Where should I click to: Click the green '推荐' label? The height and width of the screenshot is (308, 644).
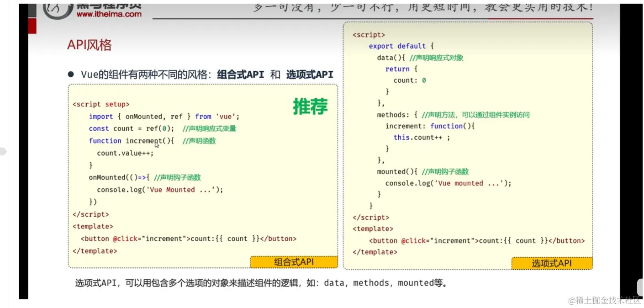[311, 106]
